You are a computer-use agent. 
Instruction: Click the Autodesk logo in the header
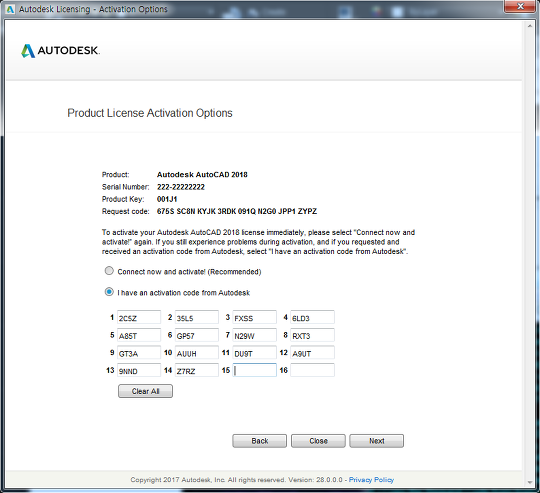pos(60,51)
